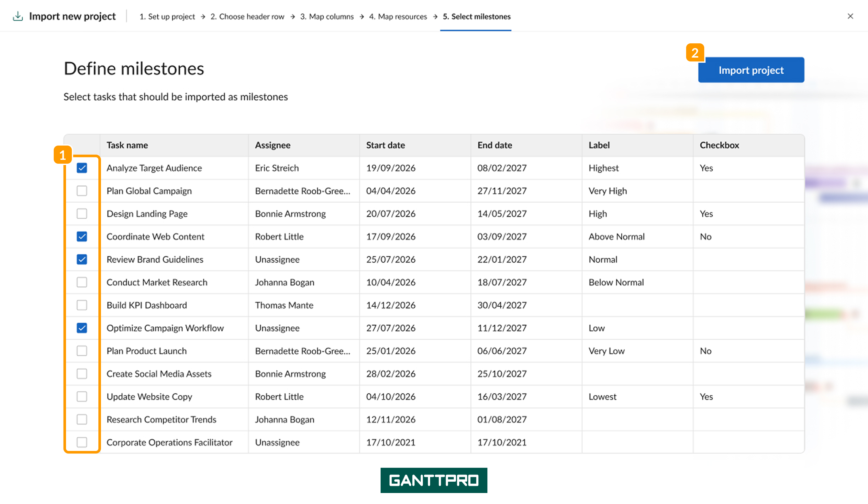868x504 pixels.
Task: Go to step 3 Map columns
Action: click(327, 16)
